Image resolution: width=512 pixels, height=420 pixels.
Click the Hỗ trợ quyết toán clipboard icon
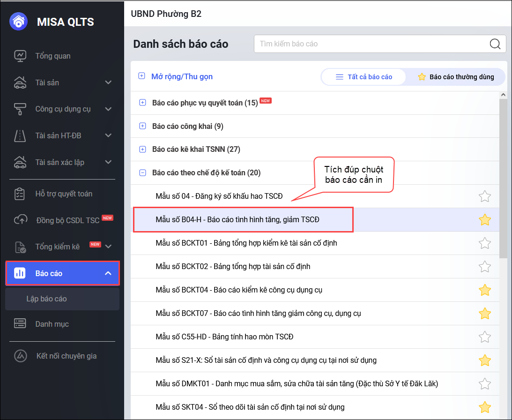click(x=20, y=194)
